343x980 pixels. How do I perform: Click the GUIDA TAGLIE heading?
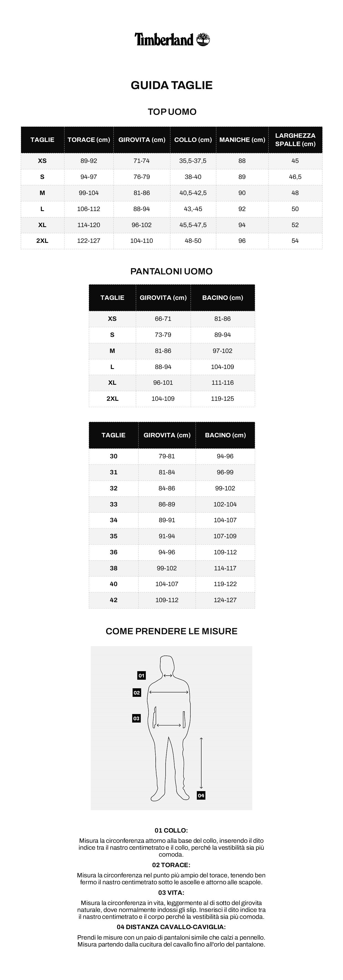tap(171, 85)
